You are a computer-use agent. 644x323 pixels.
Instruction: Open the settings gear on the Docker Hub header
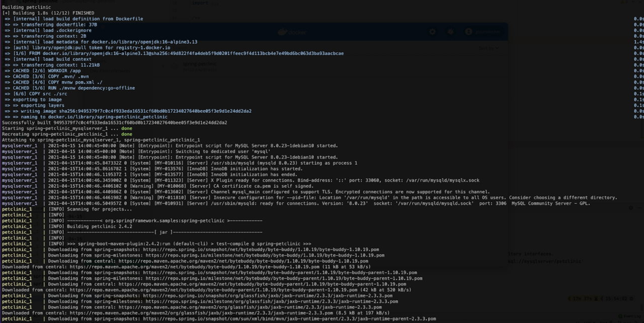(x=432, y=32)
